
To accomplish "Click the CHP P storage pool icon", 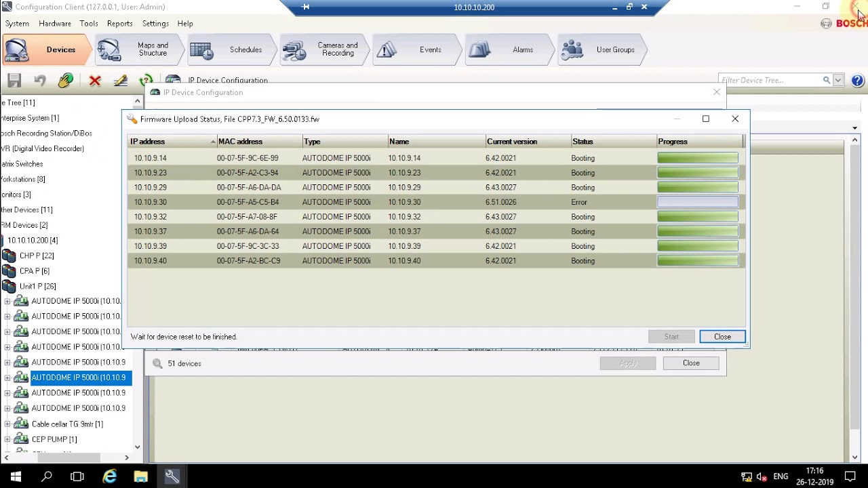I will coord(9,256).
